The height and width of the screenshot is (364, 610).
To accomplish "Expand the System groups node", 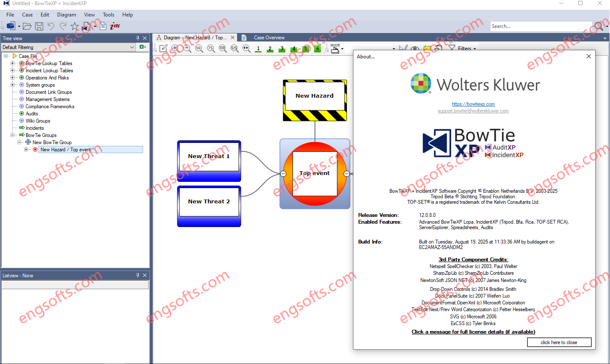I will 13,85.
